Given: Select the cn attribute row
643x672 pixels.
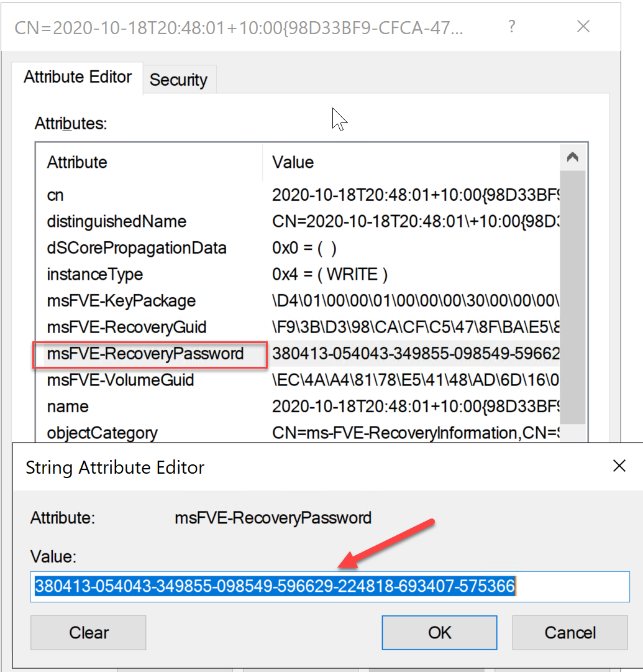Looking at the screenshot, I should pos(55,195).
